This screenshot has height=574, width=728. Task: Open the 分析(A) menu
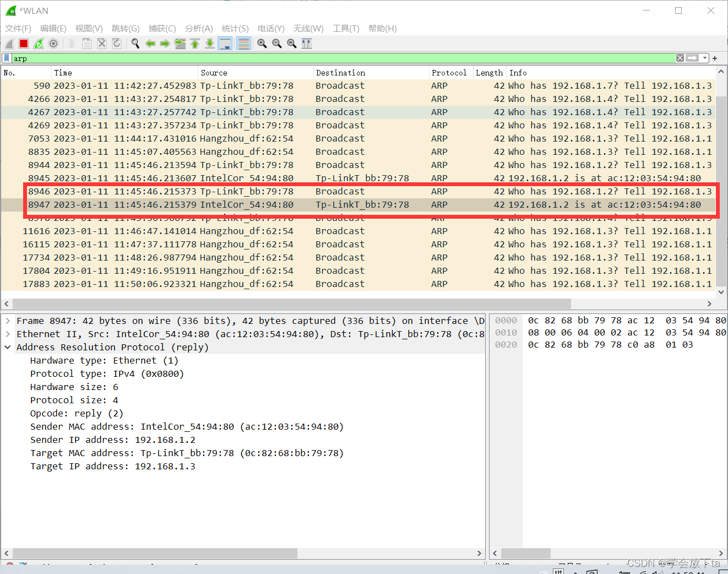[x=199, y=29]
